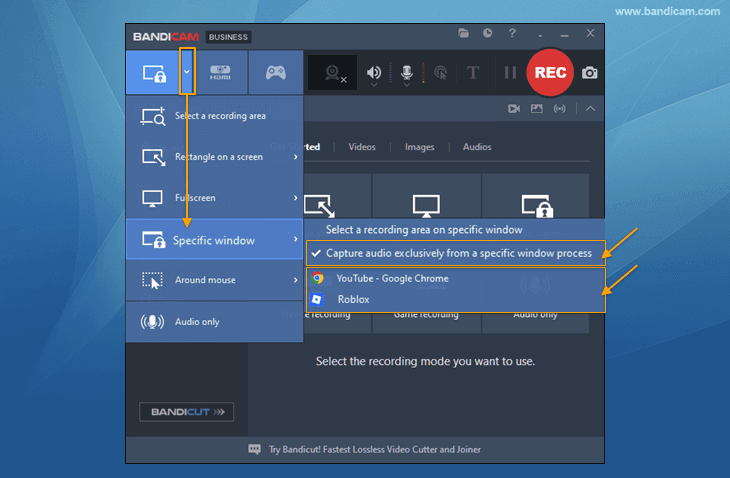Click the chat bubble icon in footer
The height and width of the screenshot is (478, 730).
click(254, 449)
